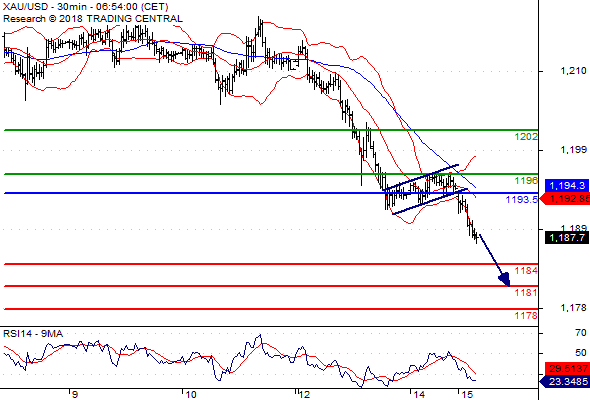Click the XAU/USD 30min chart title

[86, 7]
